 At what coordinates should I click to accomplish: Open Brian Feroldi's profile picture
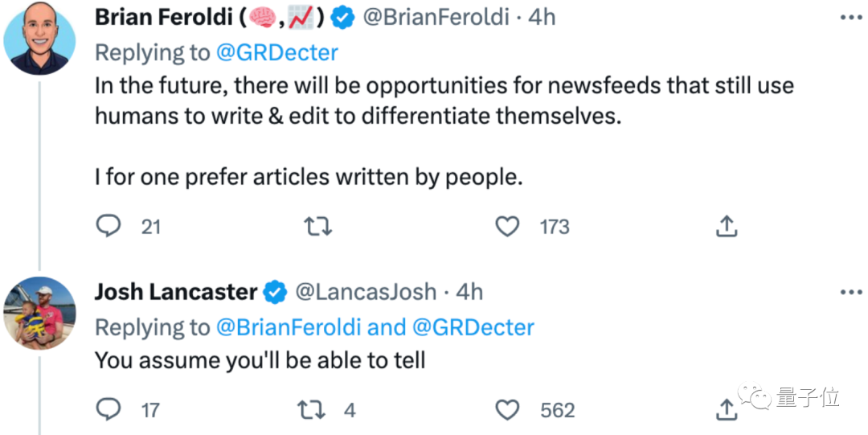pyautogui.click(x=39, y=39)
